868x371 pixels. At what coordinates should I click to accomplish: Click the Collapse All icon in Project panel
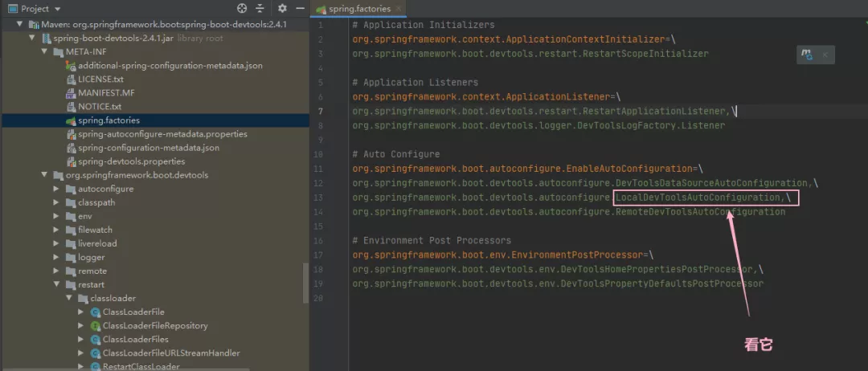point(260,8)
